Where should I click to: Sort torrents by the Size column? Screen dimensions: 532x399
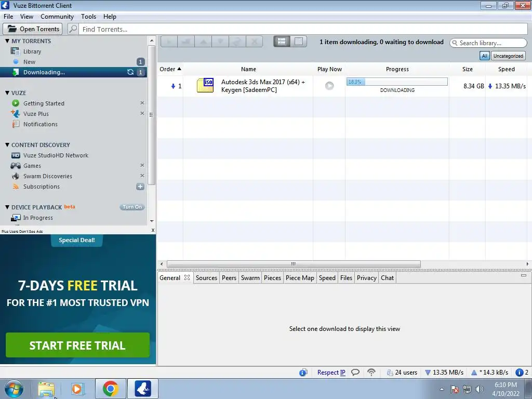[467, 69]
